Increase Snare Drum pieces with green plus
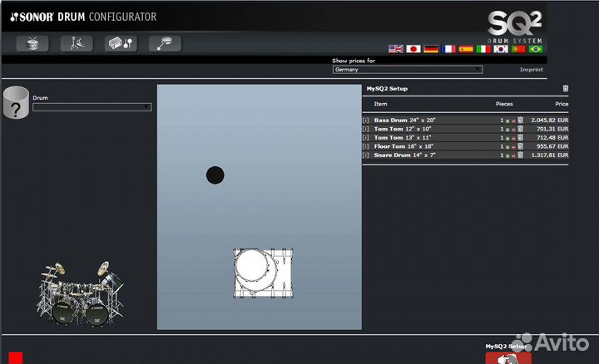This screenshot has width=599, height=364. [x=507, y=155]
